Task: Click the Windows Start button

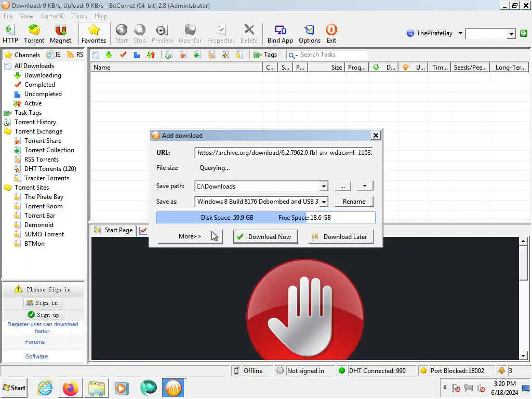Action: coord(14,388)
